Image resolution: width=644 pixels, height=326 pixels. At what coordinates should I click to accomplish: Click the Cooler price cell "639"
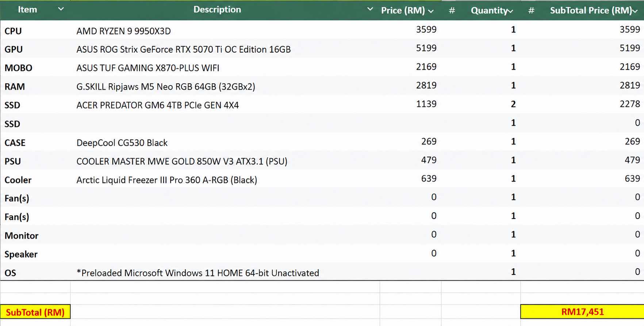429,179
